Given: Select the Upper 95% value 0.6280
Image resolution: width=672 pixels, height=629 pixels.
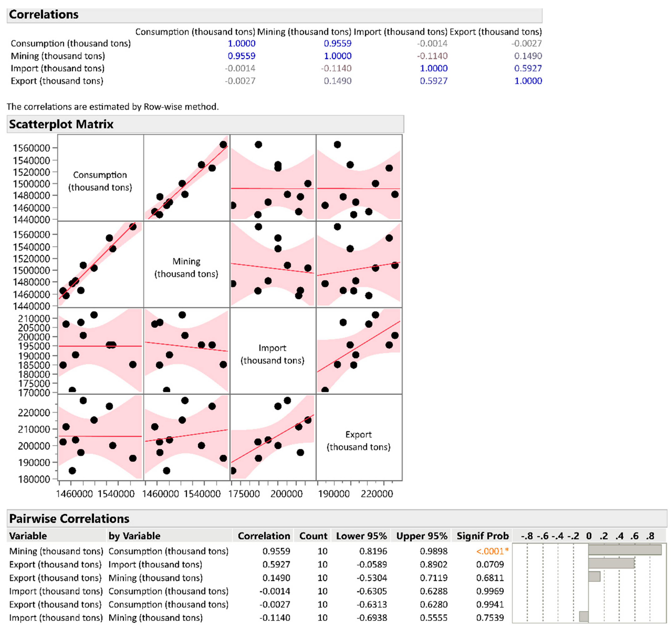Looking at the screenshot, I should (433, 604).
